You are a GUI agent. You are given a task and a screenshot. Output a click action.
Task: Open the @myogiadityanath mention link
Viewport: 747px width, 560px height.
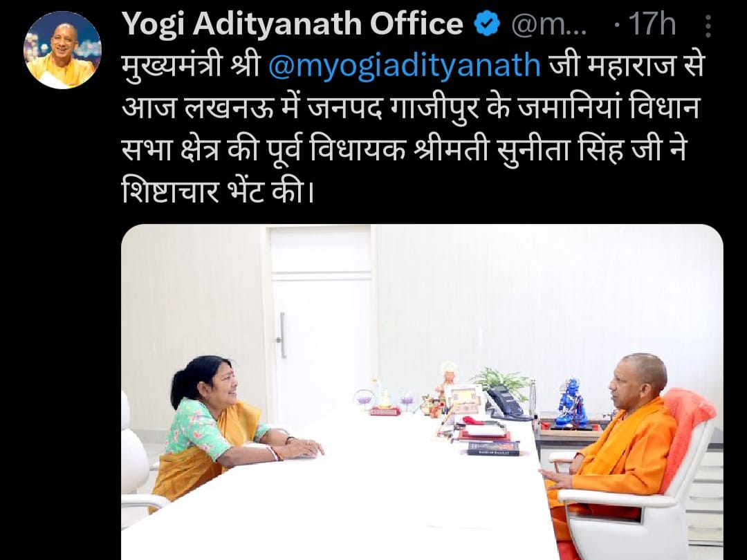(x=405, y=66)
